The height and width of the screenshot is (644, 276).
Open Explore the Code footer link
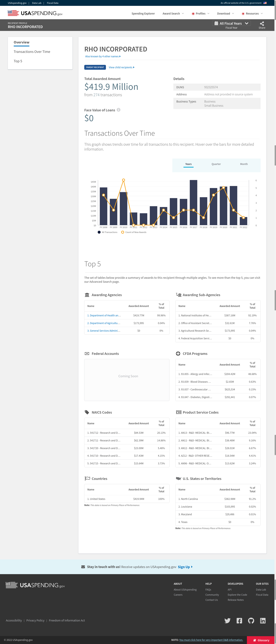[x=237, y=595]
